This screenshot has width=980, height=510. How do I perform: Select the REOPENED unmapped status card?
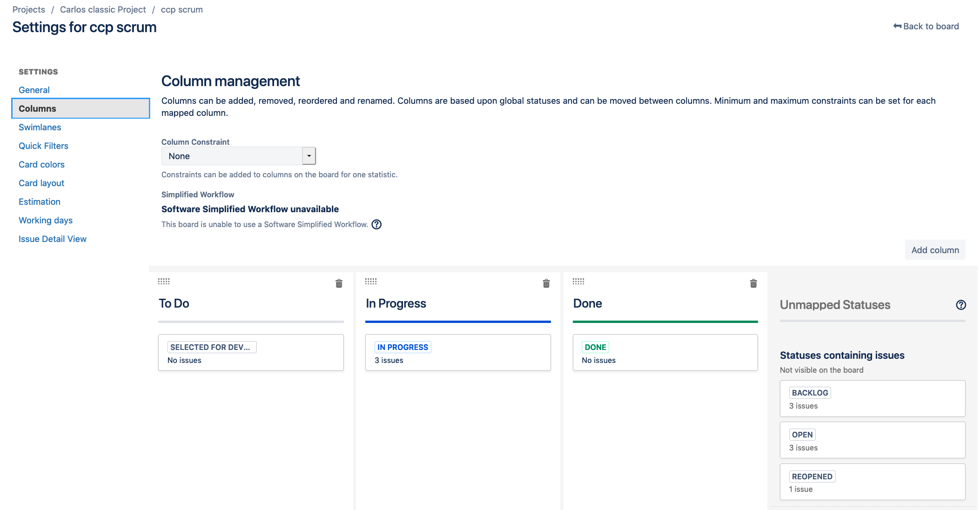click(873, 482)
